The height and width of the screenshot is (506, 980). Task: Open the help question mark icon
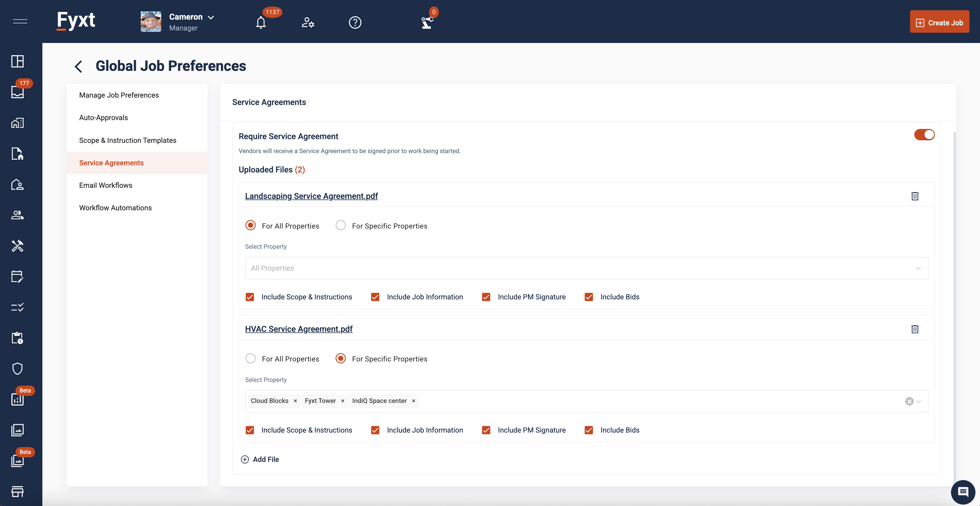point(355,22)
